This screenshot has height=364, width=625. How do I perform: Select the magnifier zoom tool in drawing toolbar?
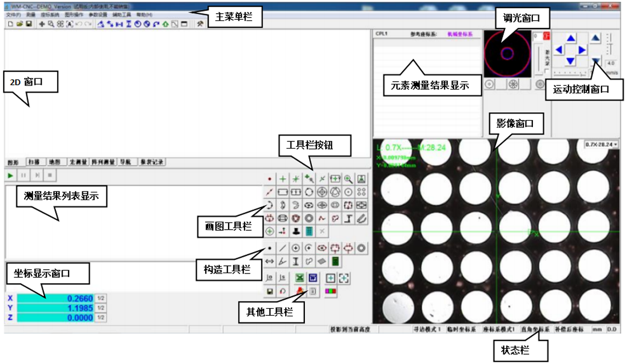coord(348,179)
